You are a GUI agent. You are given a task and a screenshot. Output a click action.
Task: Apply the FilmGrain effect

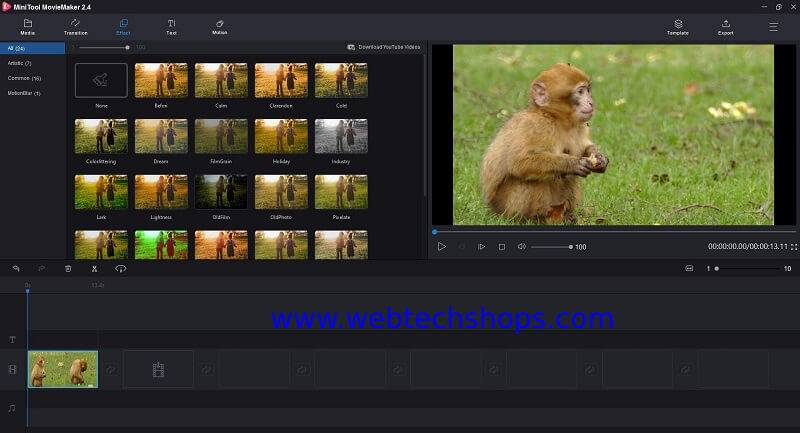point(221,136)
